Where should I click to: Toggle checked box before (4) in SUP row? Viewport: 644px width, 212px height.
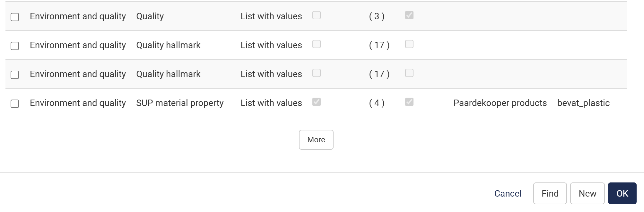tap(317, 102)
